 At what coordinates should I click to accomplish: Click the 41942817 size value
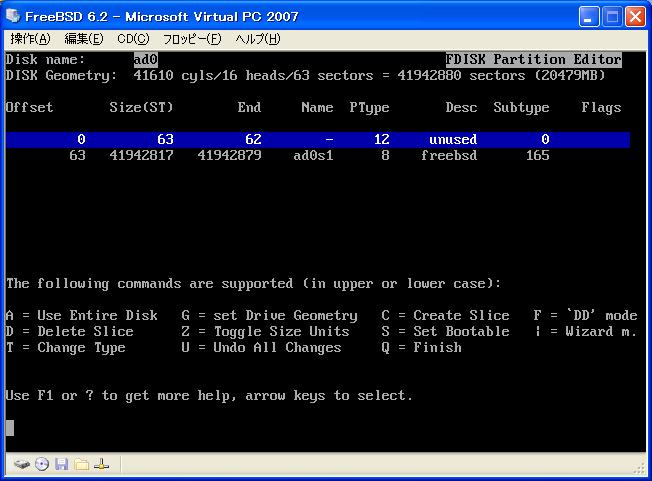(x=141, y=155)
